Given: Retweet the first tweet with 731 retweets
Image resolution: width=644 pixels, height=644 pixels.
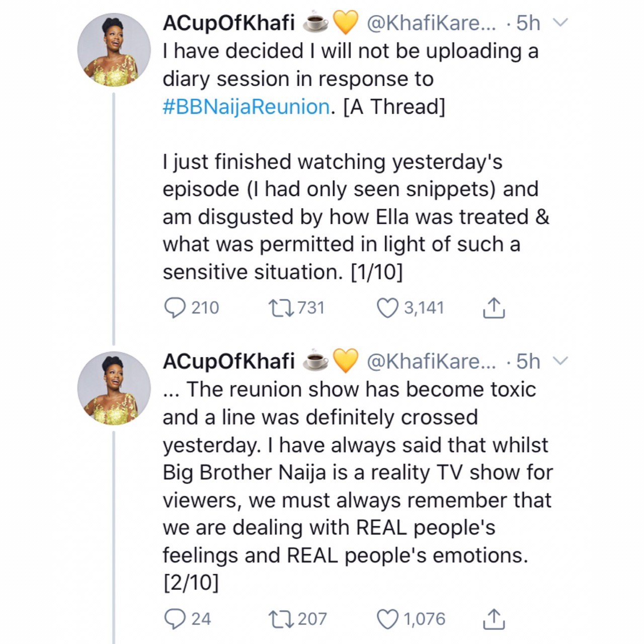Looking at the screenshot, I should [x=281, y=307].
